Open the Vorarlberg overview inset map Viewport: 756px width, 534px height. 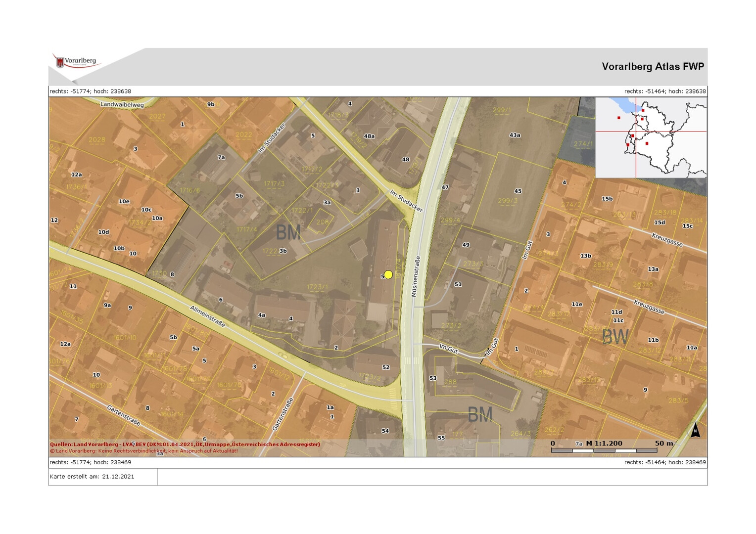pyautogui.click(x=651, y=137)
